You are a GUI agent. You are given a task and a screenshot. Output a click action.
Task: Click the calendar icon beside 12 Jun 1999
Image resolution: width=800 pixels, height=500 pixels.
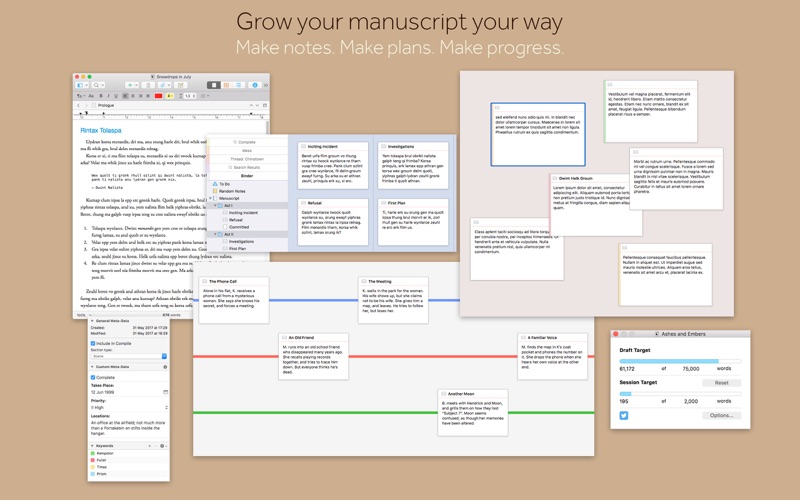[165, 393]
